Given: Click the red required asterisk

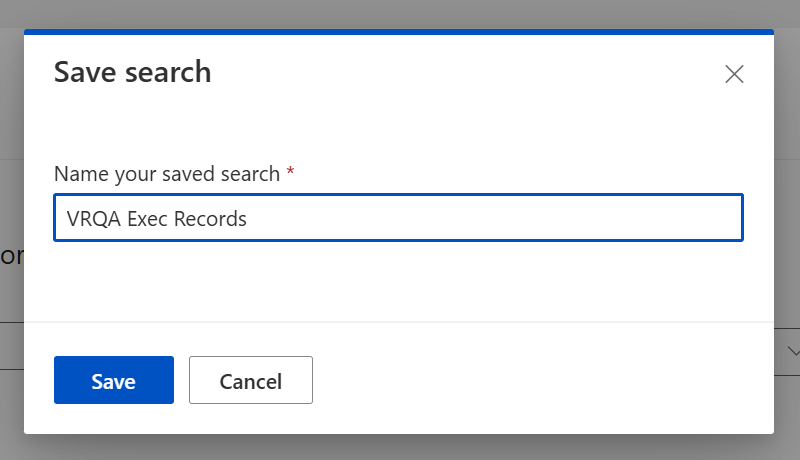Looking at the screenshot, I should [x=290, y=172].
